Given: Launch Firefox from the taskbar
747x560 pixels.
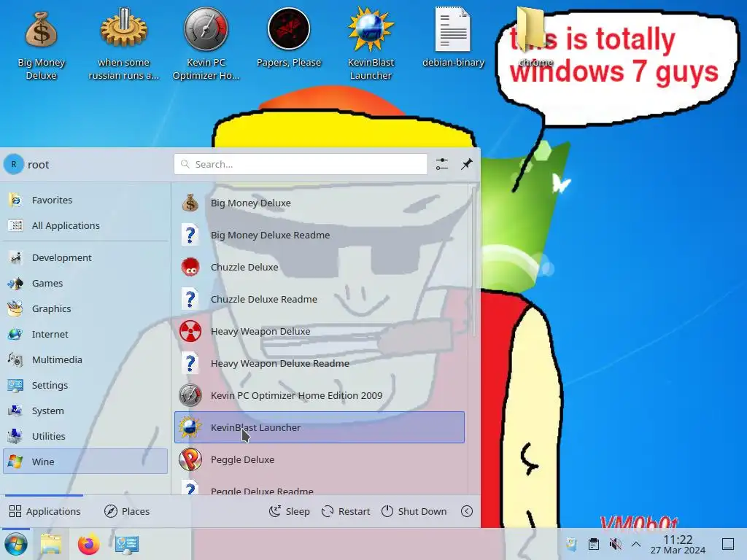Looking at the screenshot, I should pyautogui.click(x=89, y=544).
